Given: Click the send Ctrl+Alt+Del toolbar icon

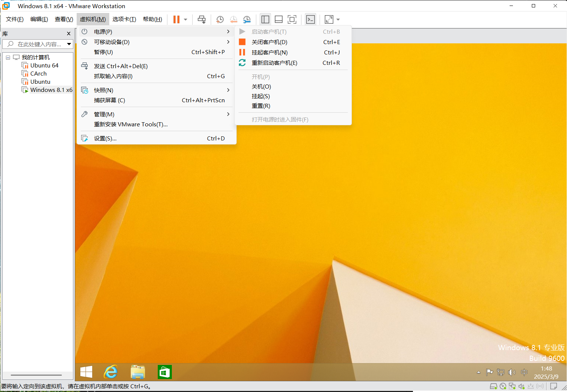Looking at the screenshot, I should coord(201,19).
